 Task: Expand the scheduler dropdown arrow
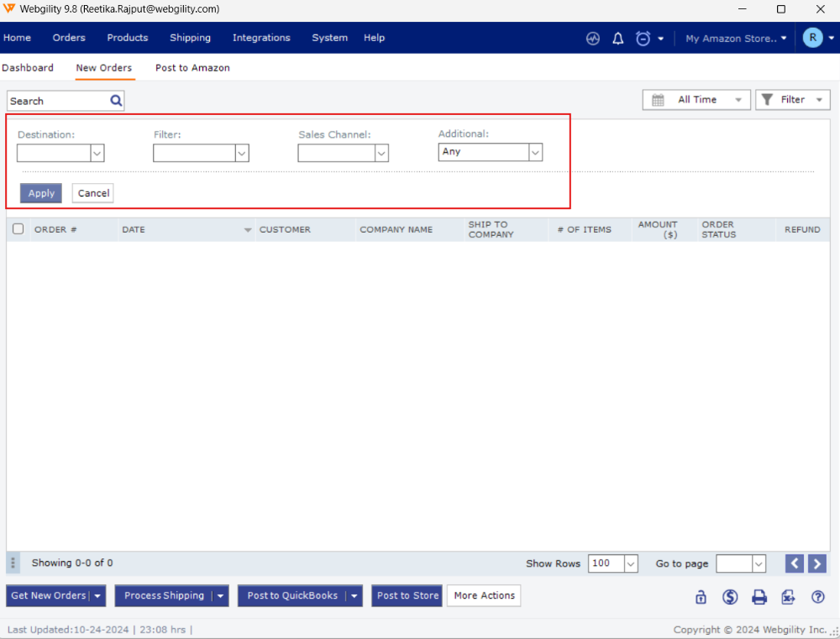tap(660, 39)
